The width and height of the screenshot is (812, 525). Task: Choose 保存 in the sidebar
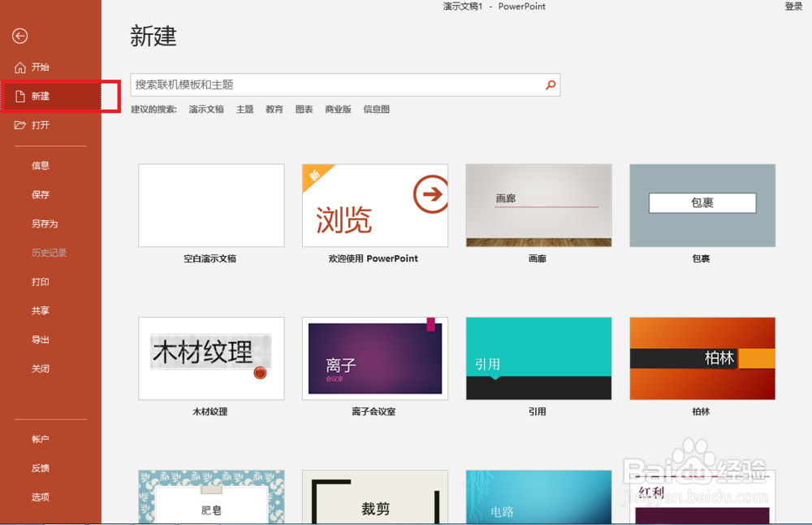41,195
